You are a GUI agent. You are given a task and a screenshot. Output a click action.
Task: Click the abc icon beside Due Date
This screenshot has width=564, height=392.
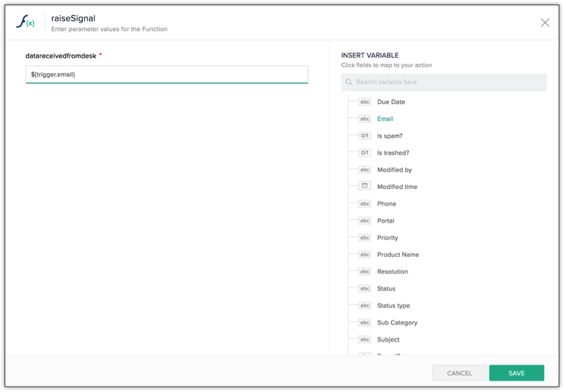[364, 102]
